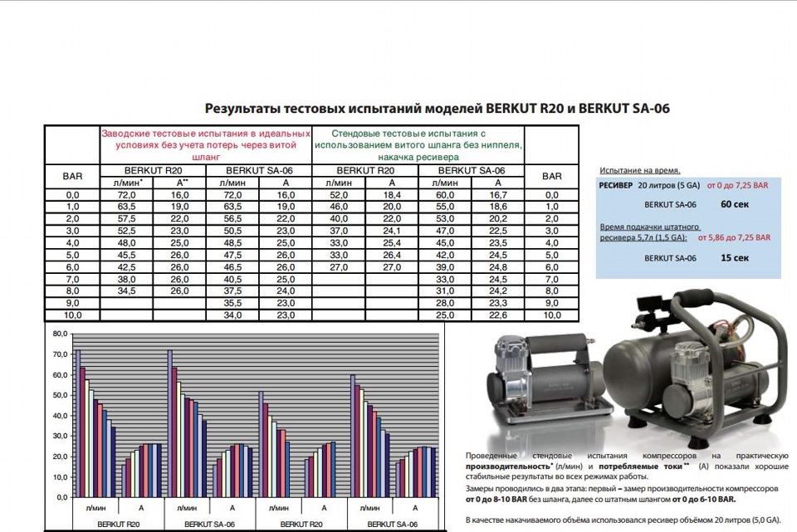Click the table value '28,0'
Viewport: 797px width, 532px height.
[445, 303]
